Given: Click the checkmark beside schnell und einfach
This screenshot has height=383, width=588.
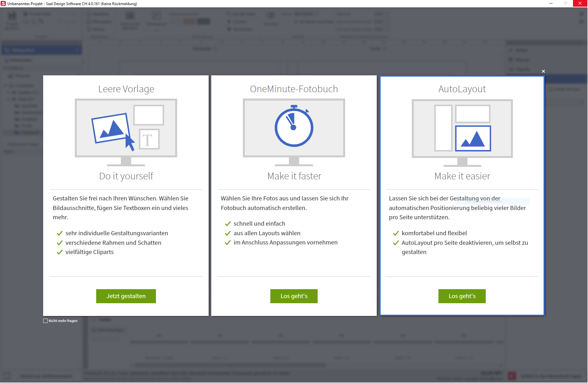Looking at the screenshot, I should [228, 224].
